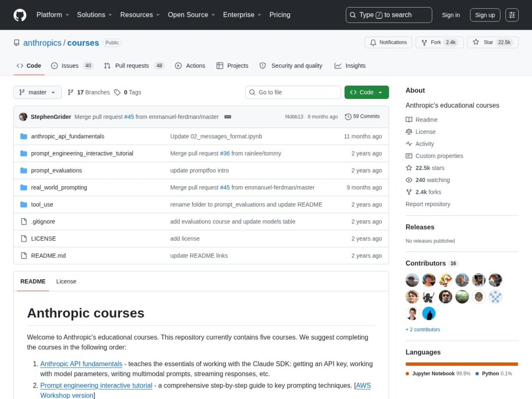Open commit hash f4dbb13
This screenshot has height=399, width=532.
pos(294,117)
